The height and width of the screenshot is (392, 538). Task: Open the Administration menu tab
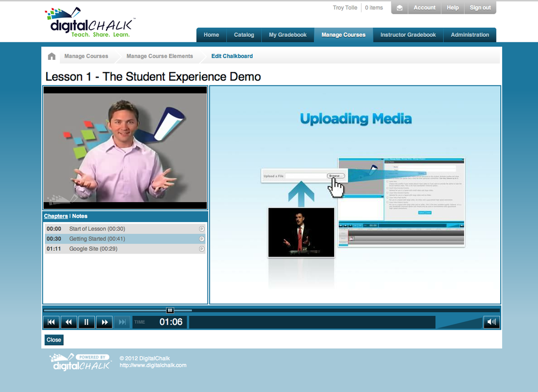coord(470,35)
